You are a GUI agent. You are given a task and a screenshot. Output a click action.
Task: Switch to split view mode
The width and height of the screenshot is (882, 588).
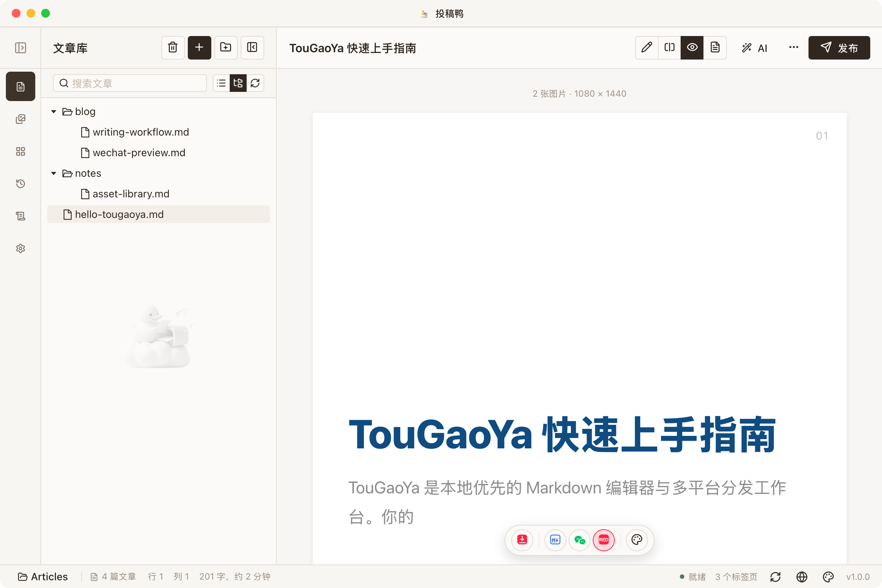[x=669, y=48]
